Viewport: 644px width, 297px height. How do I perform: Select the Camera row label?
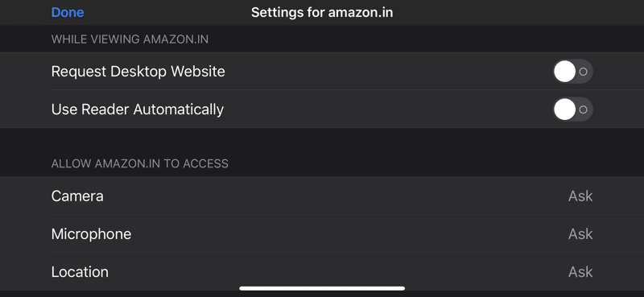tap(77, 196)
